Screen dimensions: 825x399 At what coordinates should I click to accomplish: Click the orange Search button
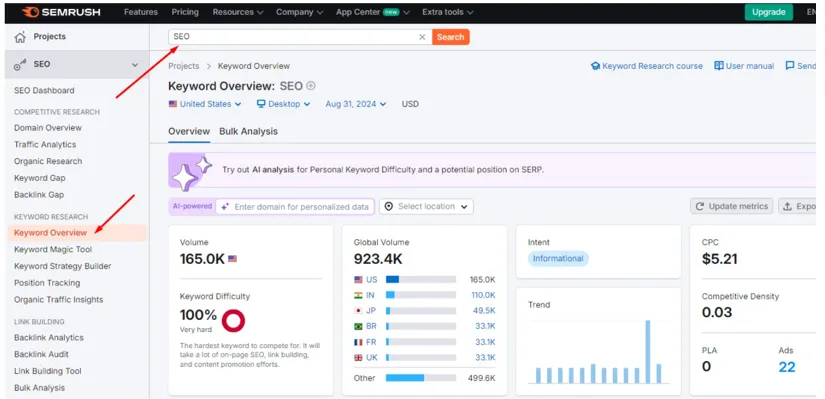(x=450, y=37)
